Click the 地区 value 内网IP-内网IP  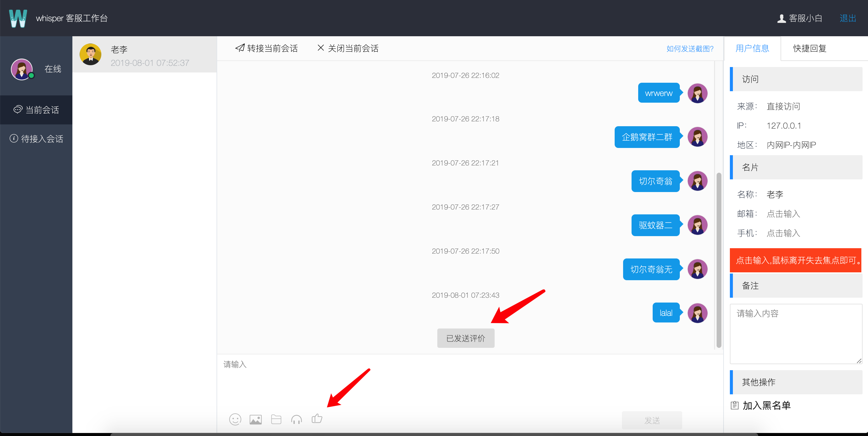point(791,145)
